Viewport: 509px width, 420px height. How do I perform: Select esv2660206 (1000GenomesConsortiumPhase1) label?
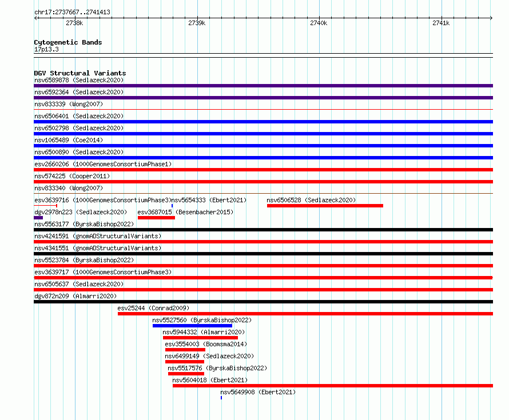point(103,164)
